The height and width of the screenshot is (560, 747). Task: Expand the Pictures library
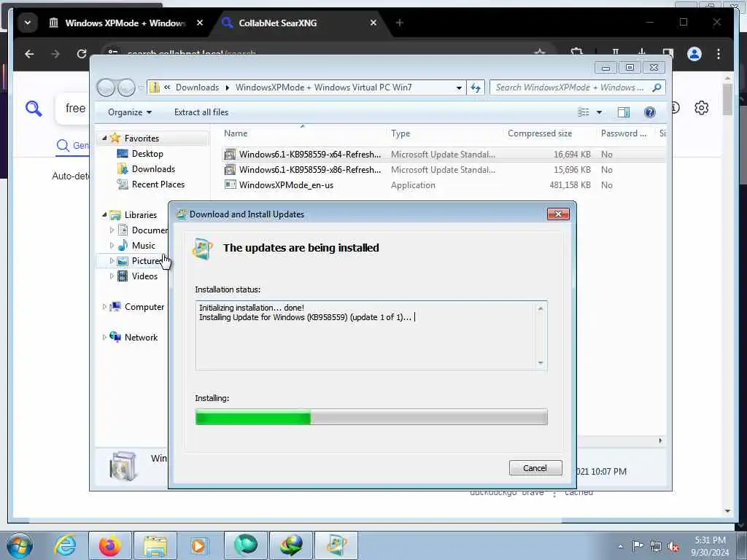112,261
